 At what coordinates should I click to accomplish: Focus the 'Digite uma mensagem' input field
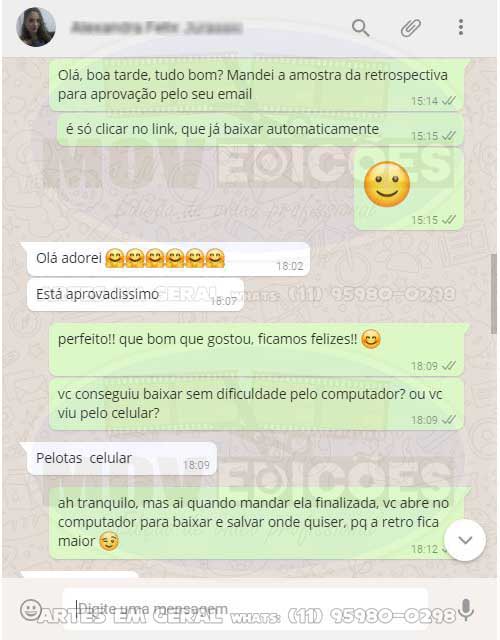point(245,609)
